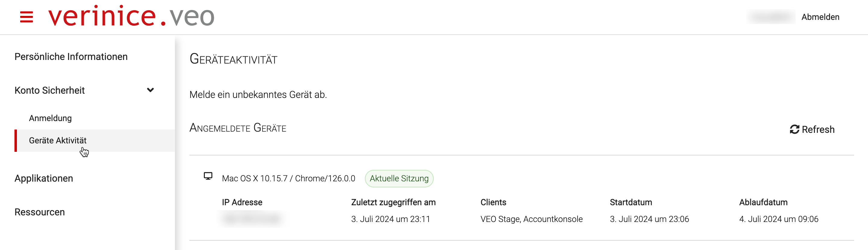Switch to Persönliche Informationen
868x250 pixels.
(71, 57)
